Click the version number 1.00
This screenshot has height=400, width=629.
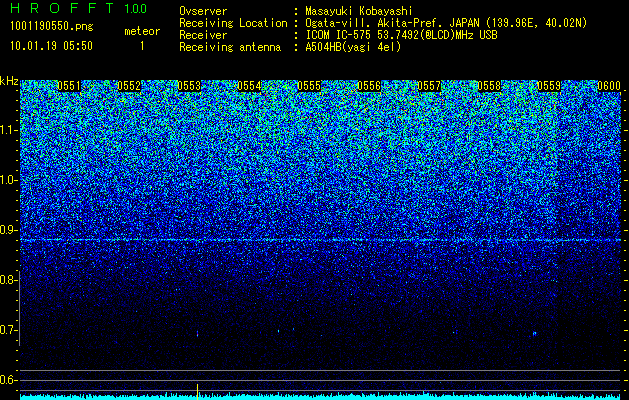(136, 9)
